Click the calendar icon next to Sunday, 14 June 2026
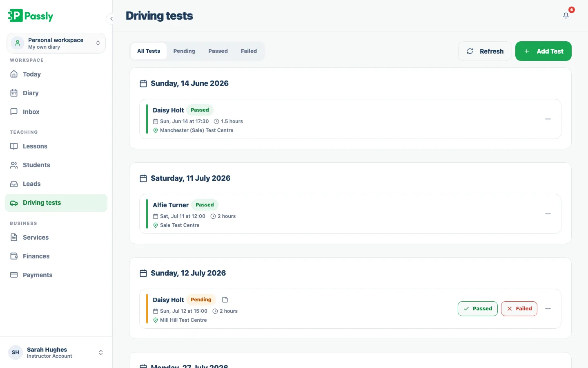The width and height of the screenshot is (588, 368). (143, 83)
